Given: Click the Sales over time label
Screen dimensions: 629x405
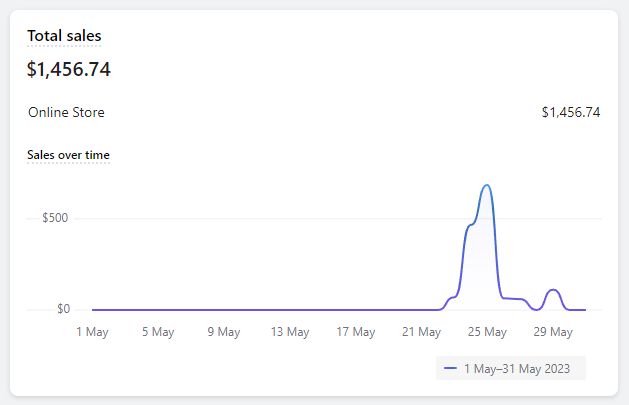Looking at the screenshot, I should pos(68,155).
